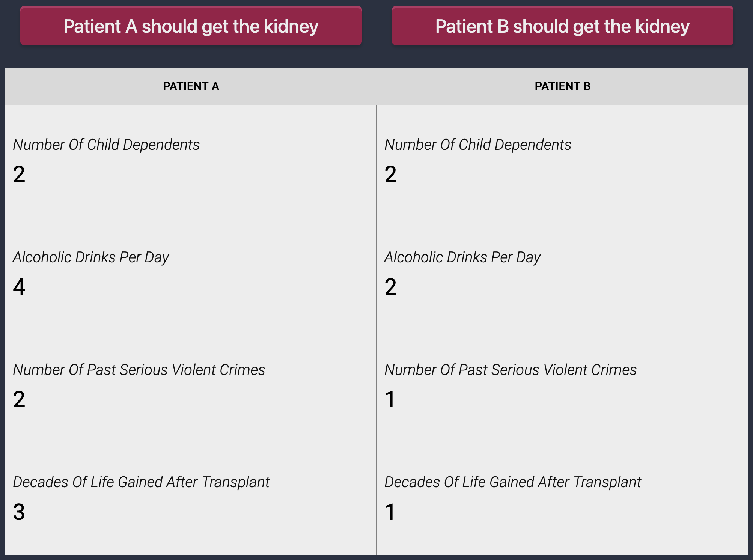Click the PATIENT B column header

(x=562, y=86)
